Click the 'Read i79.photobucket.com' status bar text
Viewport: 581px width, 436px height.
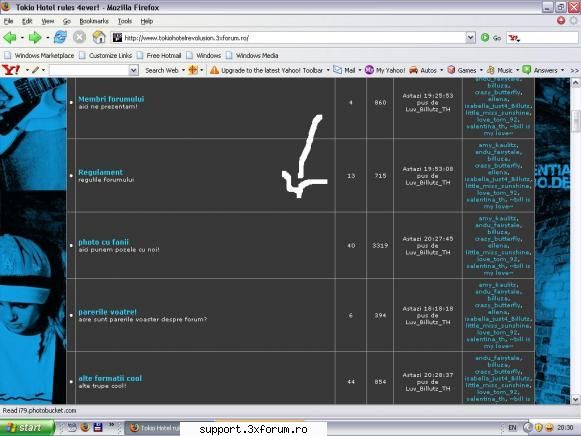[x=39, y=410]
